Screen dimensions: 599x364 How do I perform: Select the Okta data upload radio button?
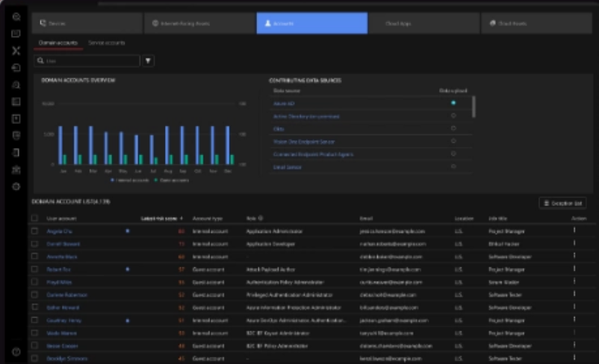pyautogui.click(x=453, y=129)
